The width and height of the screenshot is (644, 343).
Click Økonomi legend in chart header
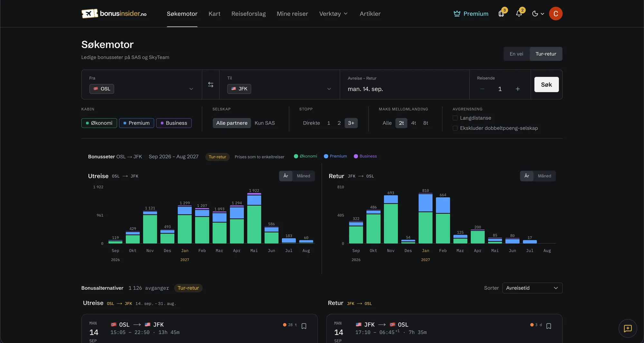(305, 156)
